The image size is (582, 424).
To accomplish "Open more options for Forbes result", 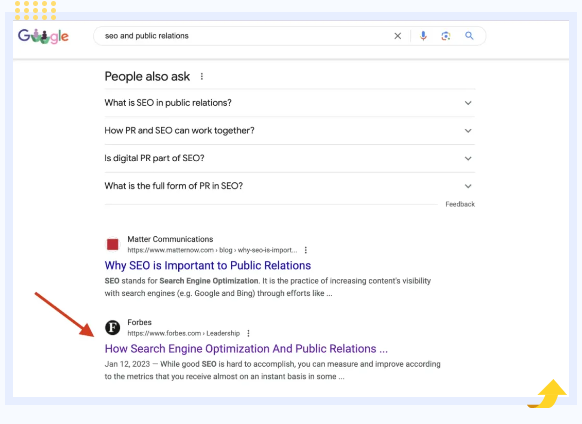I will [x=248, y=333].
